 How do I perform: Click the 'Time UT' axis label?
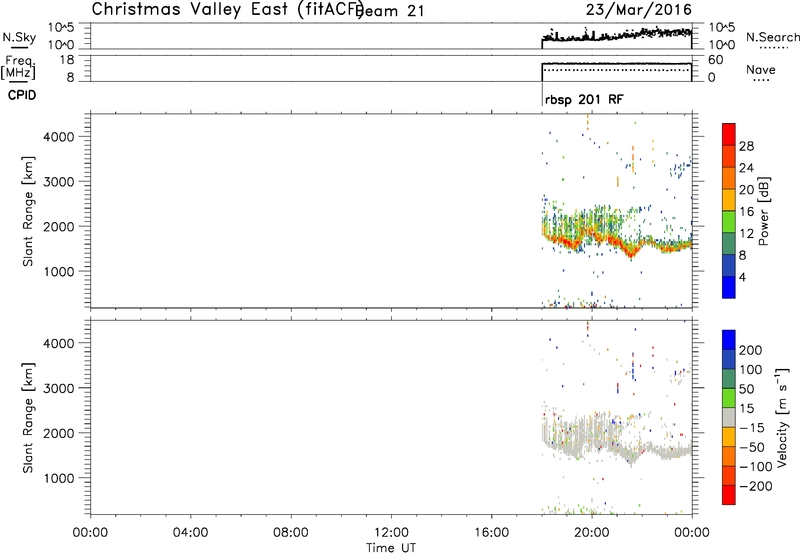pos(391,548)
